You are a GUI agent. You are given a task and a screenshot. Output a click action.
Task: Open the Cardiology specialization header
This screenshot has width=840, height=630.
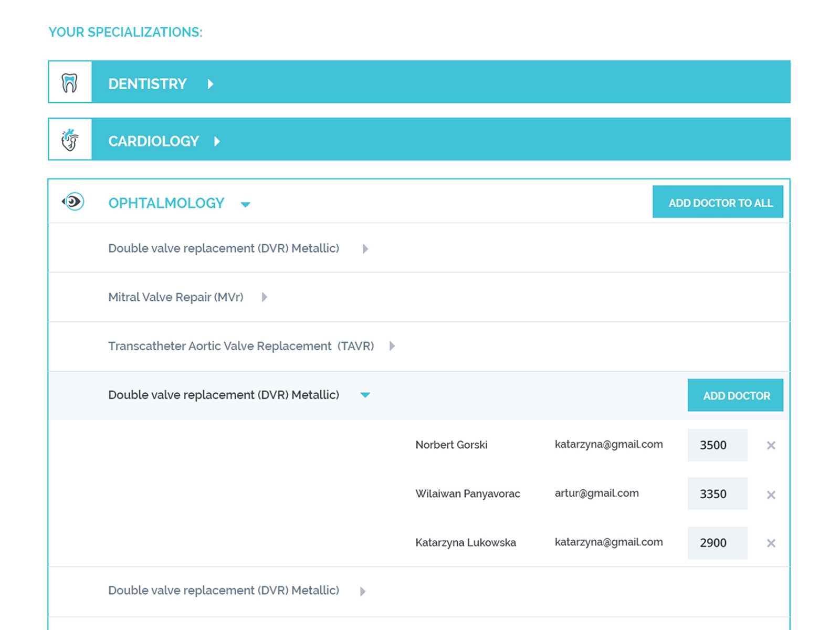coord(419,139)
